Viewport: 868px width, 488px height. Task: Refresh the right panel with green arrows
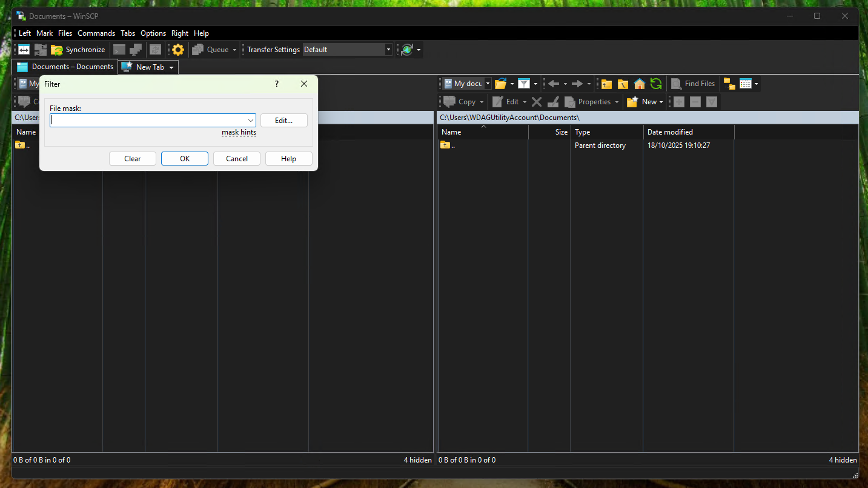[x=655, y=84]
